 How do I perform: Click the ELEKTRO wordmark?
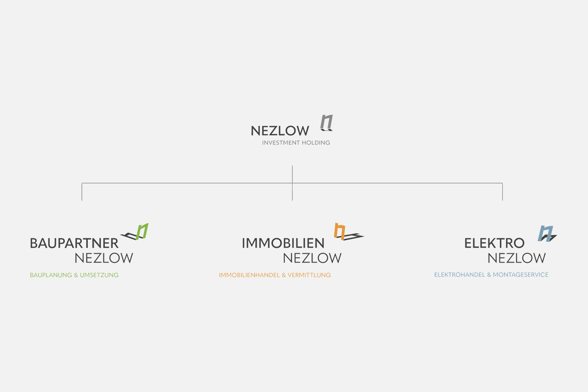click(x=494, y=243)
